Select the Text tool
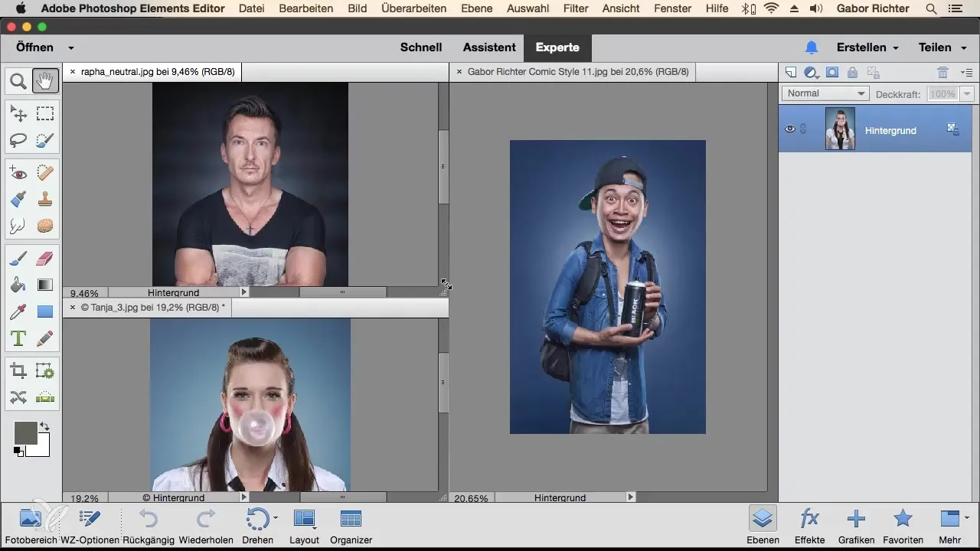 (x=18, y=337)
